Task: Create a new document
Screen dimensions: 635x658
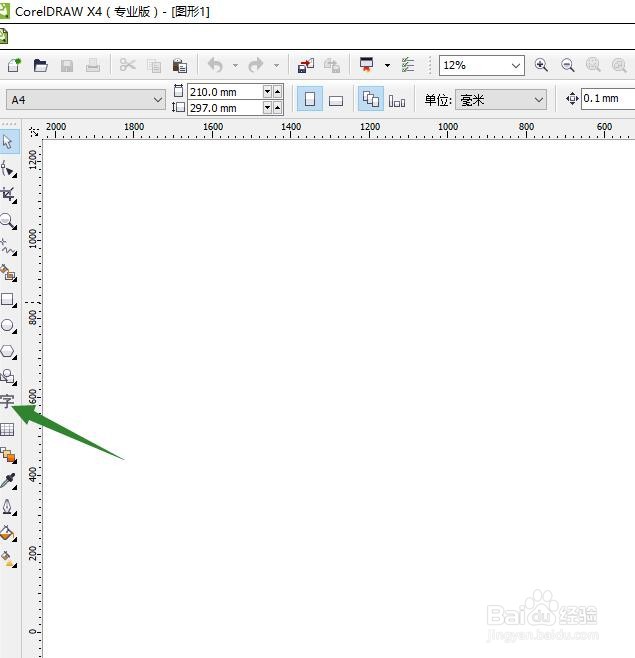Action: [14, 65]
